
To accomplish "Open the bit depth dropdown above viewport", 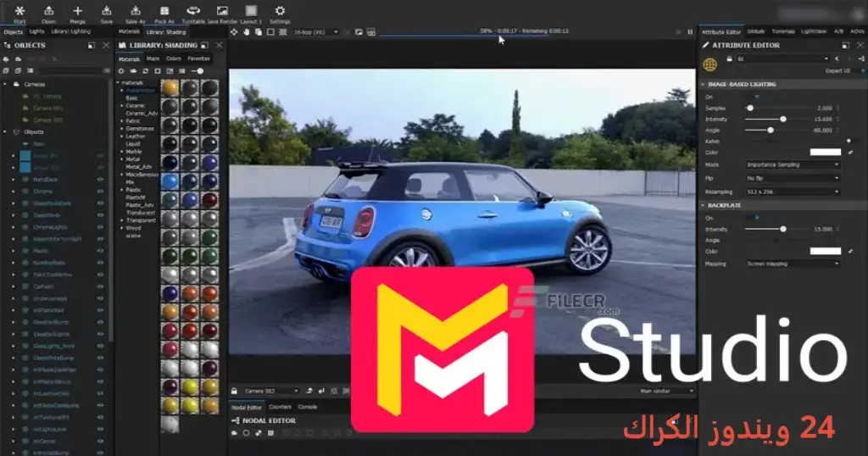I will coord(316,32).
